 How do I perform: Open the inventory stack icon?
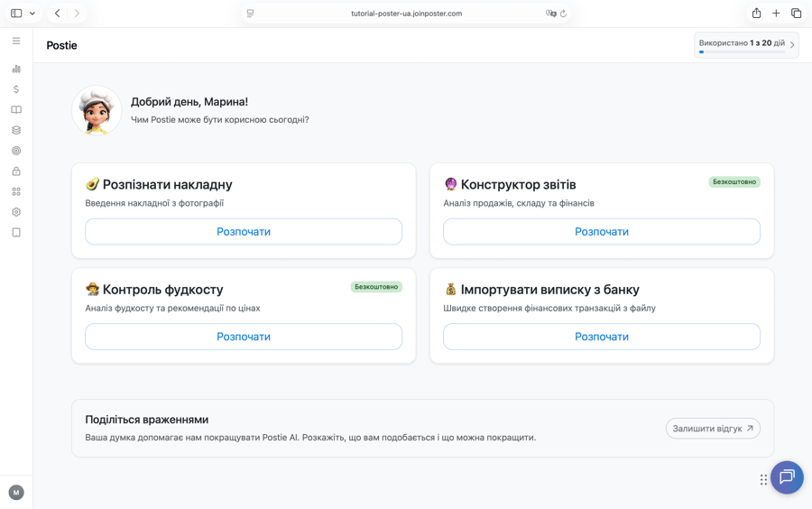[x=16, y=130]
